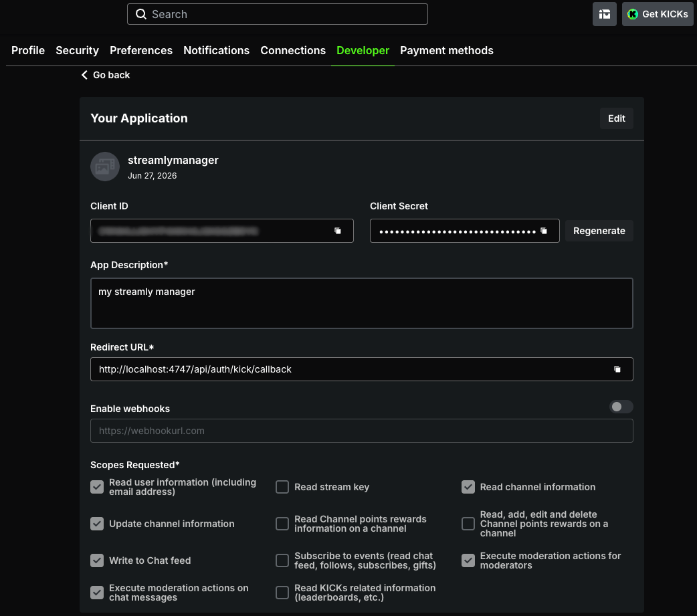Check Subscribe to events scope
This screenshot has height=616, width=697.
[282, 560]
